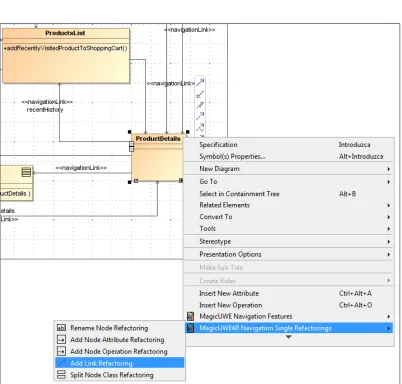Click the compartment toggle on the ProductDetails left edge
The width and height of the screenshot is (402, 384).
pos(131,146)
